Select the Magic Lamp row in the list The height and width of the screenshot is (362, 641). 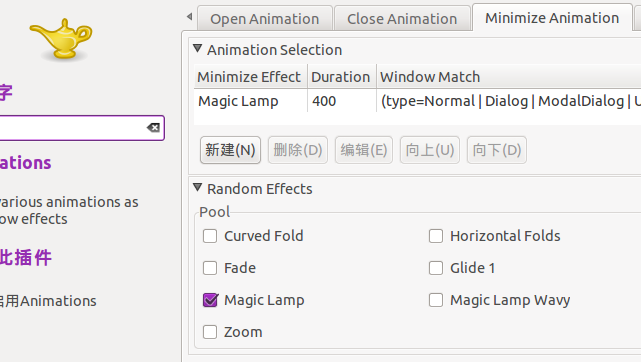click(417, 101)
